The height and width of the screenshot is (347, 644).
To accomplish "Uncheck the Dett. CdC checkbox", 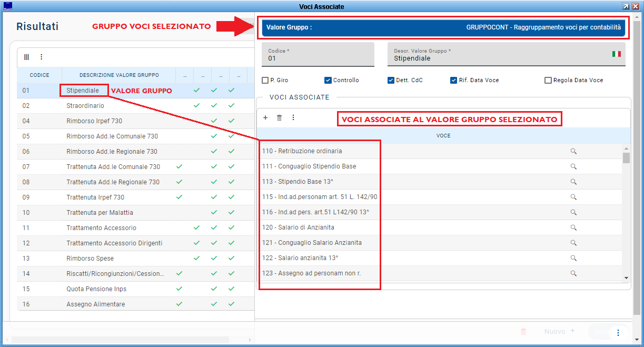I will pos(391,81).
